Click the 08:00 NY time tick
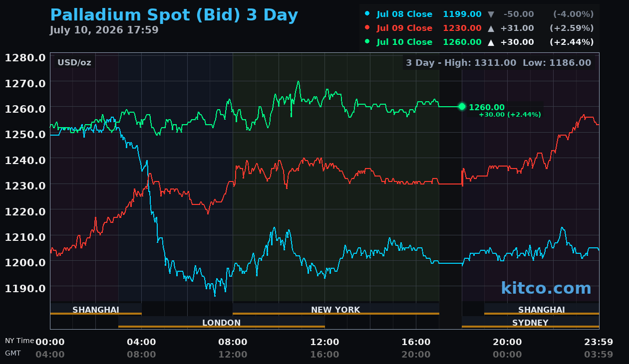The width and height of the screenshot is (629, 364). 233,342
